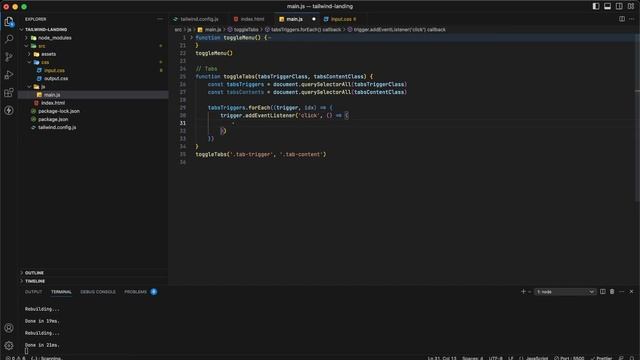
Task: Unfold toggleMenu function on line 1
Action: point(191,38)
